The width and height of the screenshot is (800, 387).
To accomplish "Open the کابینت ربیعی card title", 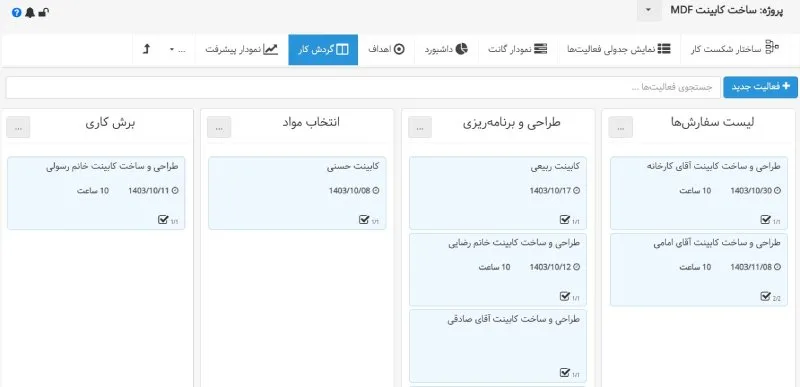I will 555,167.
